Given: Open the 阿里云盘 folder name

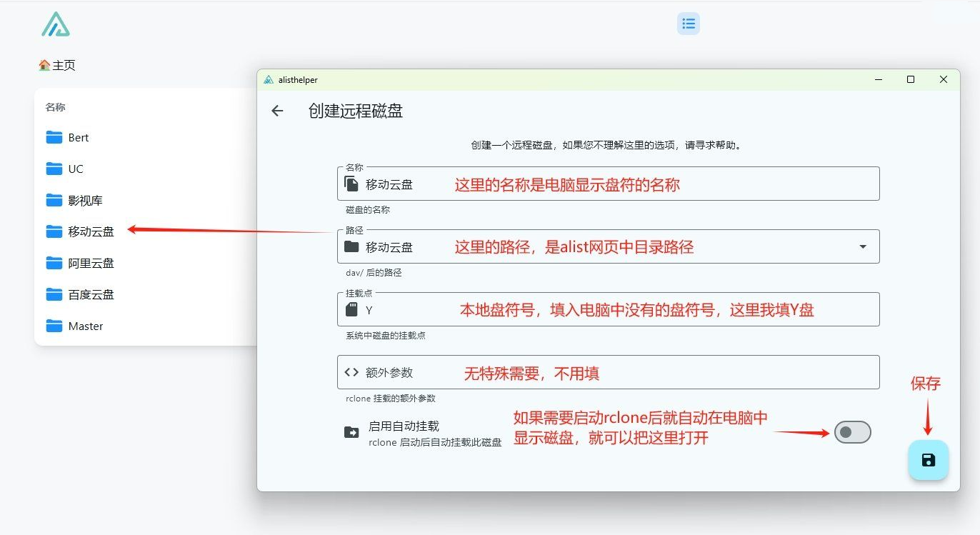Looking at the screenshot, I should pos(91,264).
